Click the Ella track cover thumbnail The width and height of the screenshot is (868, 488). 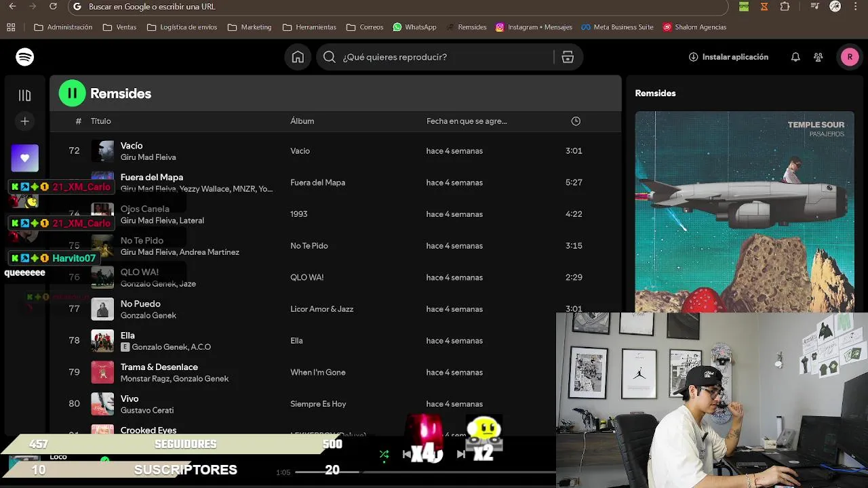(102, 340)
